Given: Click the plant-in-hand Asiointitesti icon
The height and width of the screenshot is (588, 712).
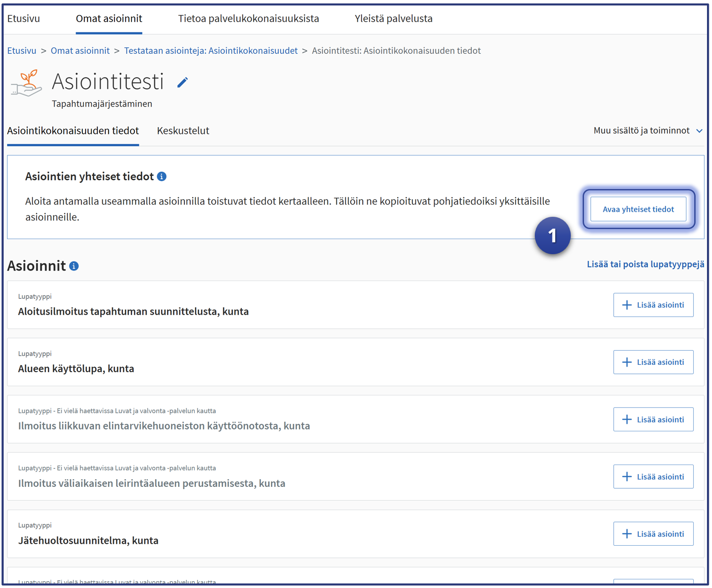Looking at the screenshot, I should click(26, 83).
